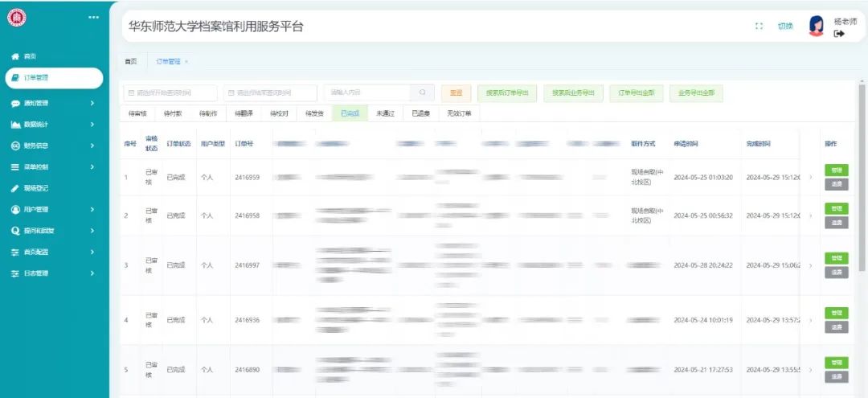Click the logout icon under 杨老师
The image size is (868, 398).
point(839,34)
